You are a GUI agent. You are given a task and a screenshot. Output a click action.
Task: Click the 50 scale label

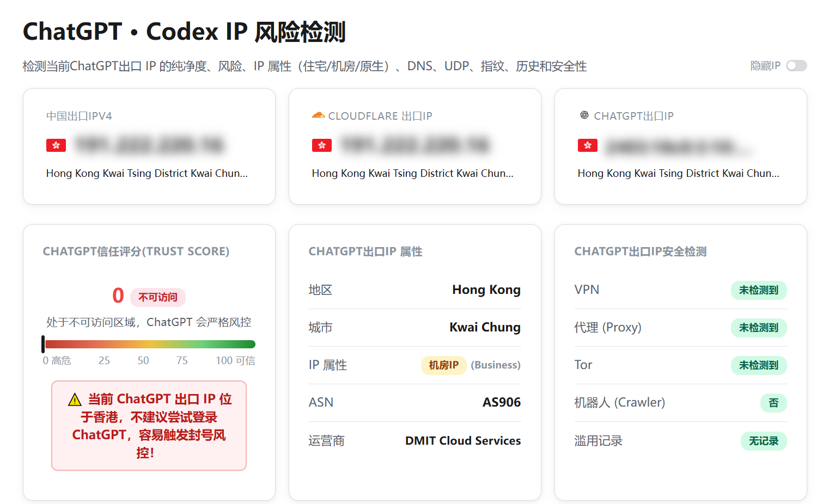coord(143,360)
